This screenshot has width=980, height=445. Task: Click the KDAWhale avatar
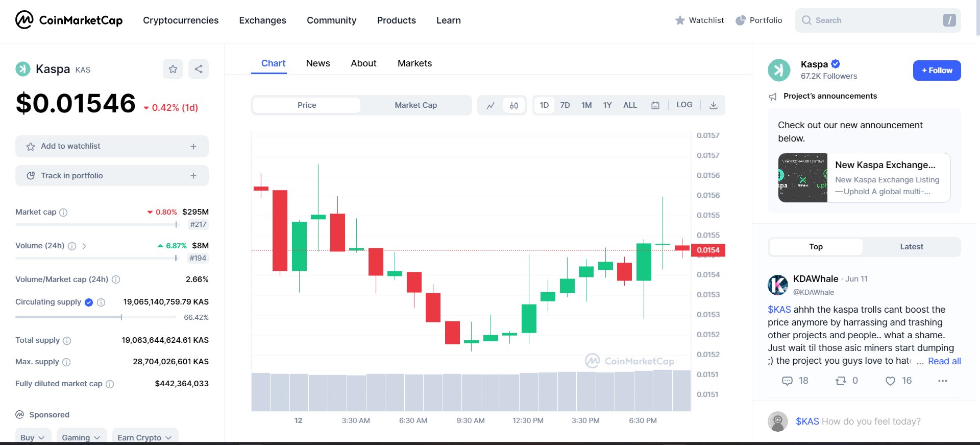pyautogui.click(x=778, y=285)
